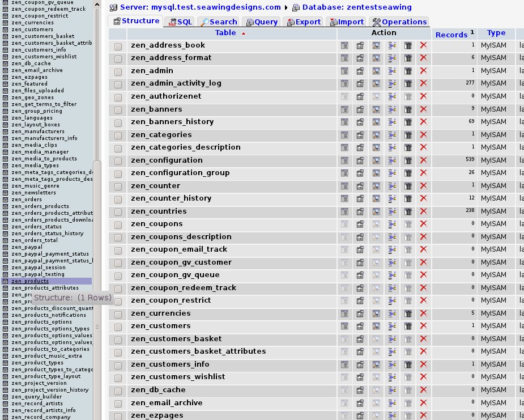Go to the Operations tab
The width and height of the screenshot is (524, 420).
[x=399, y=22]
